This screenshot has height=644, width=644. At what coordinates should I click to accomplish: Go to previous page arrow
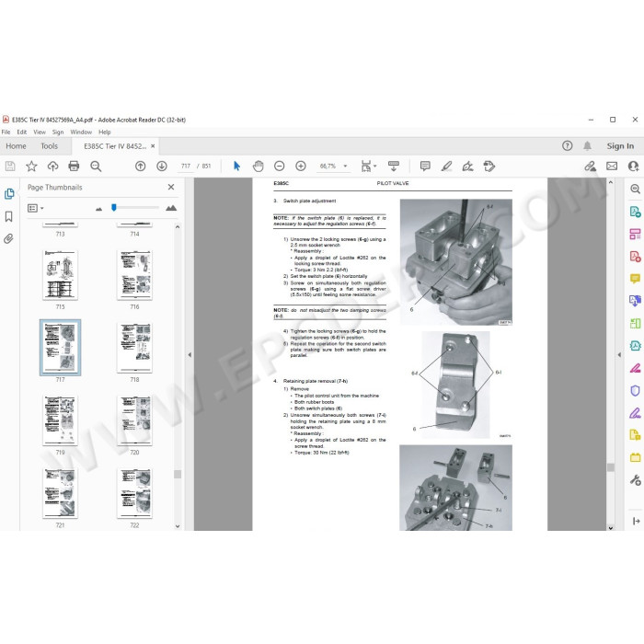point(141,167)
